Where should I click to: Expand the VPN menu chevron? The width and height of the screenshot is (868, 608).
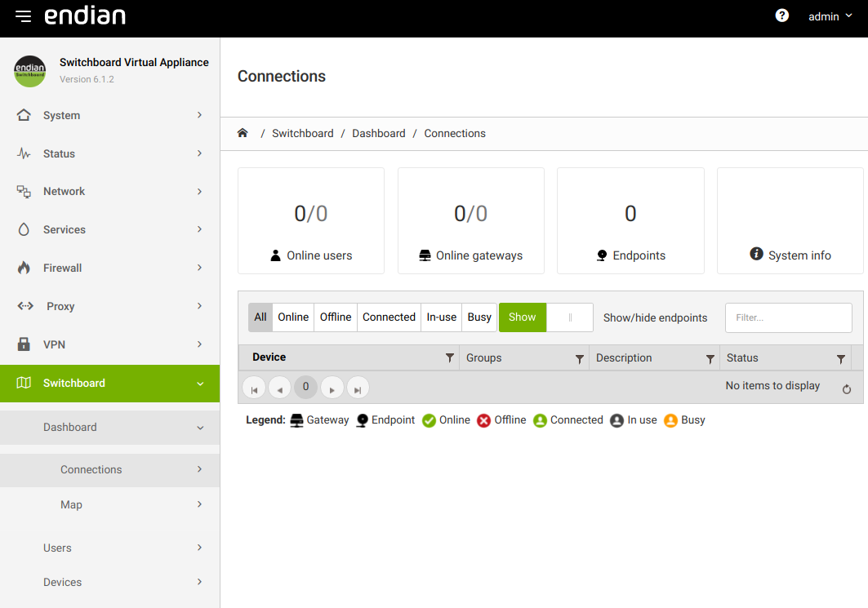[x=200, y=344]
